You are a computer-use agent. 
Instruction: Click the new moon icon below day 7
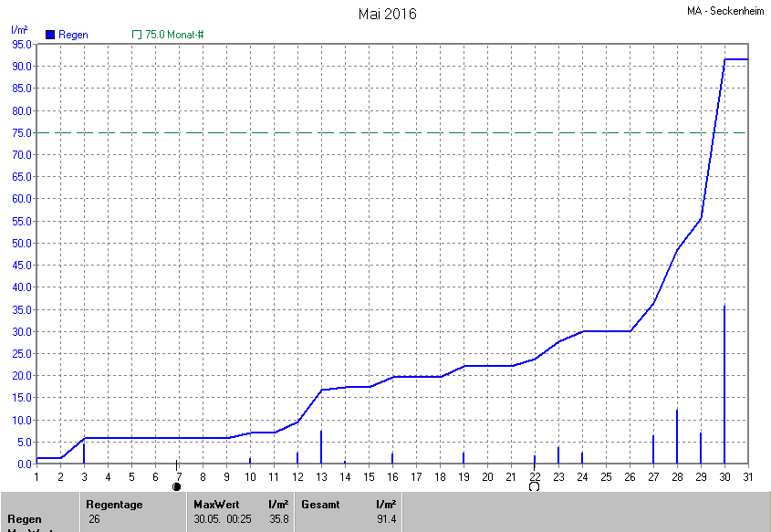[x=177, y=486]
